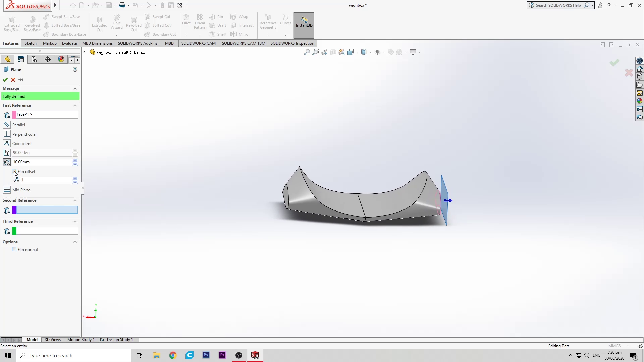This screenshot has width=644, height=362.
Task: Click the Second Reference selection box
Action: pyautogui.click(x=45, y=210)
